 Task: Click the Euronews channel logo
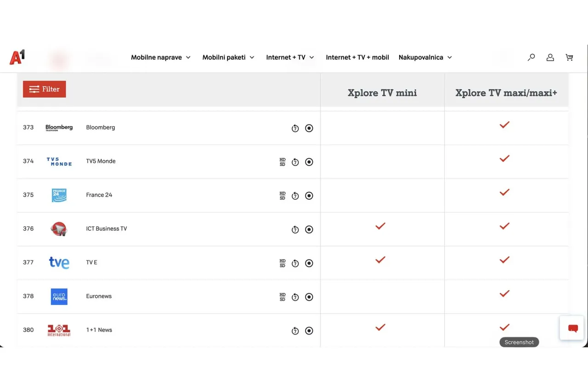click(59, 296)
